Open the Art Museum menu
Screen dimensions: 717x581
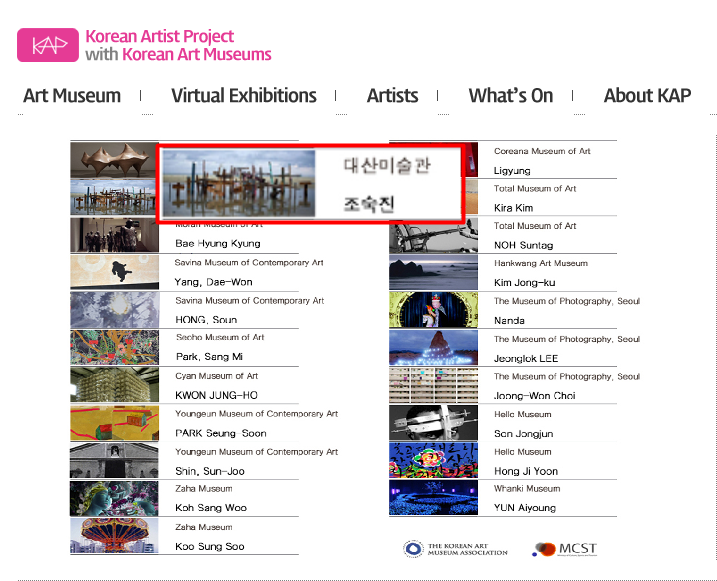[x=72, y=96]
